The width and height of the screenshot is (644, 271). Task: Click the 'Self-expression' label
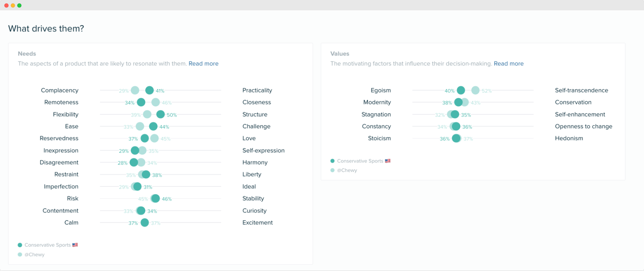(264, 150)
